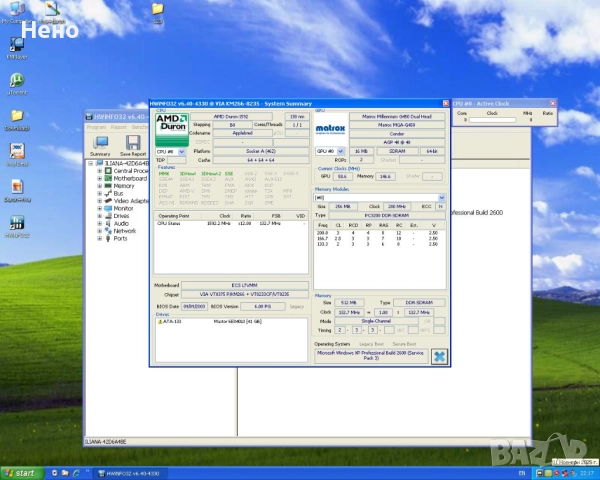The image size is (600, 480).
Task: Select the Motherboard icon in the tree
Action: pos(108,178)
